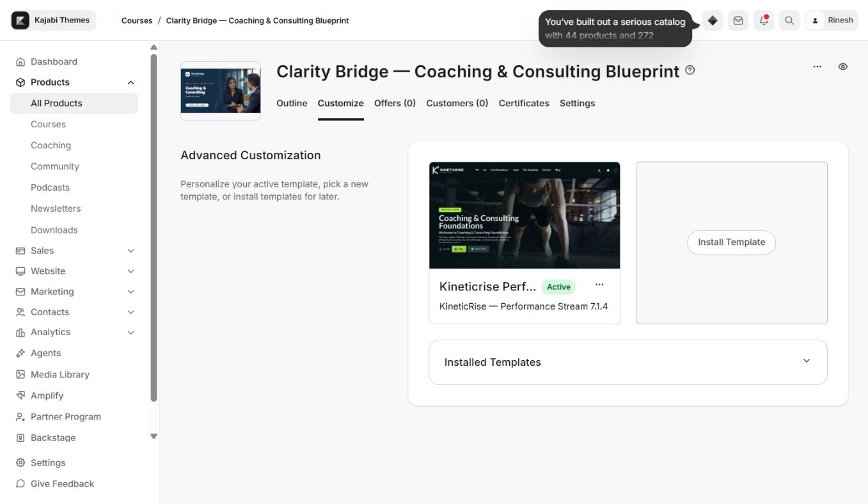Click the Give Feedback label in sidebar
Viewport: 868px width, 504px height.
(63, 484)
